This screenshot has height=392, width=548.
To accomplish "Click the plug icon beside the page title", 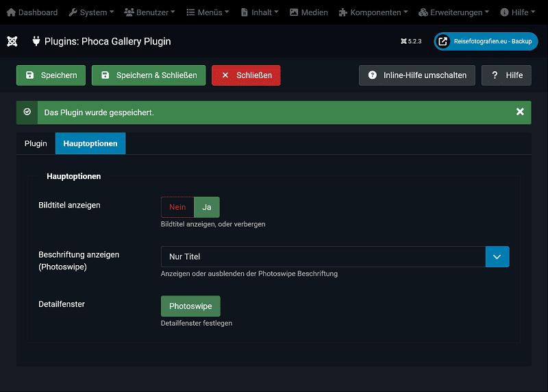I will click(x=36, y=41).
